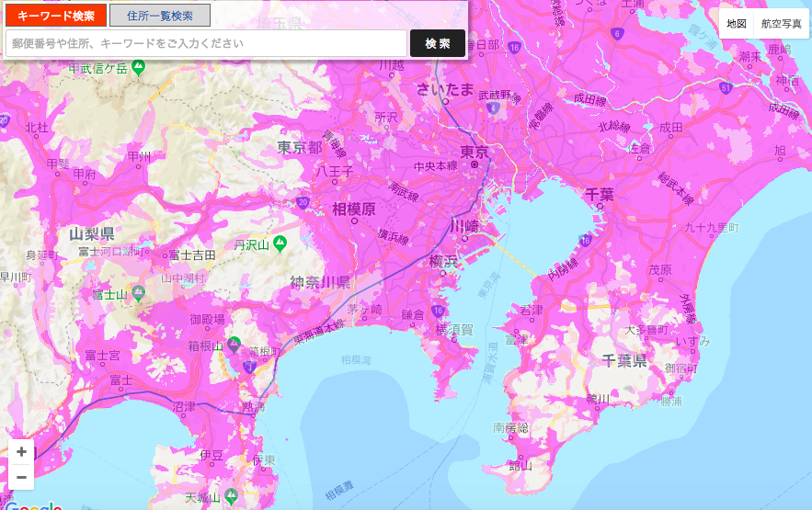The image size is (812, 510).
Task: Click the route 16 shield near 春日部
Action: [514, 48]
